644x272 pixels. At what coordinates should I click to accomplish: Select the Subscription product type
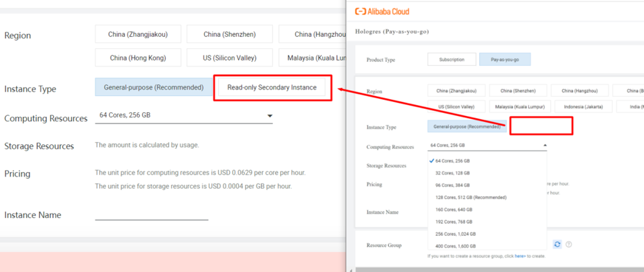[452, 59]
